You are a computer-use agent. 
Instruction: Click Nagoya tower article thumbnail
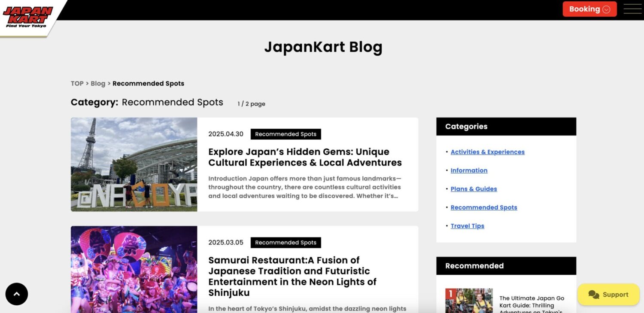(x=134, y=165)
